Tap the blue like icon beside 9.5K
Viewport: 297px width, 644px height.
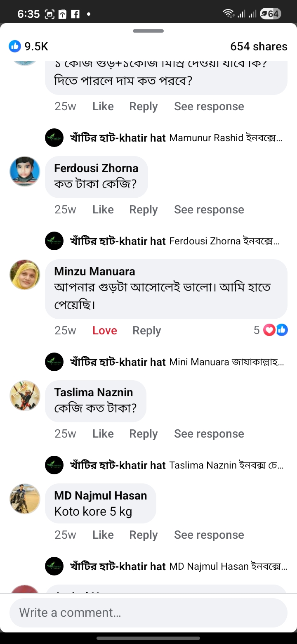(x=15, y=46)
